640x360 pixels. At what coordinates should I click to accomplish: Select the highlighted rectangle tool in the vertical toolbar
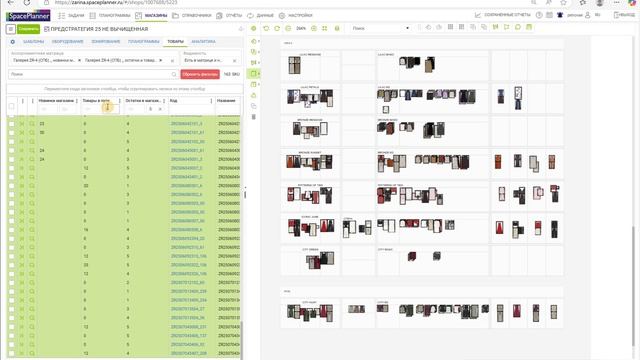(253, 73)
